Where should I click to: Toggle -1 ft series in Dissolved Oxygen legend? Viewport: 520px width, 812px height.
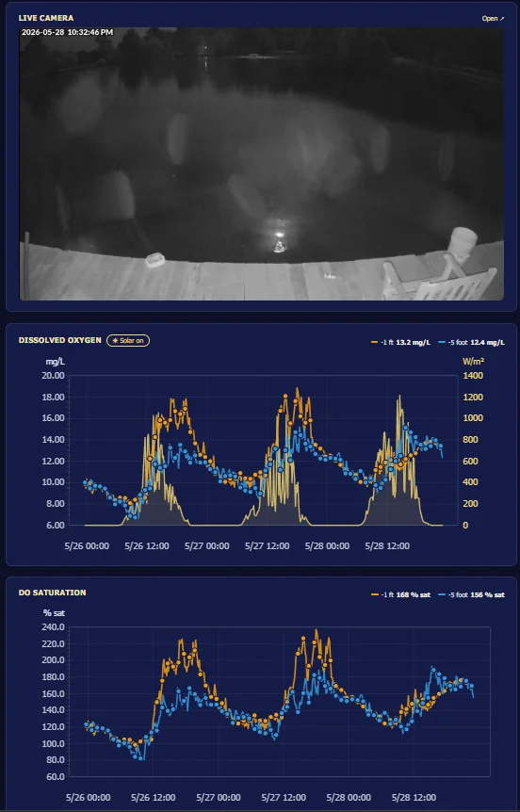click(x=401, y=342)
